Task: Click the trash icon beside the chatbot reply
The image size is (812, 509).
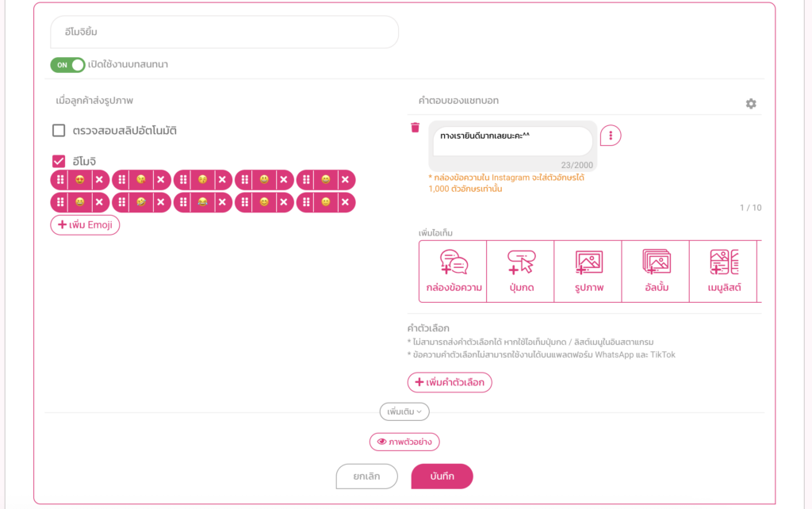Action: [415, 128]
